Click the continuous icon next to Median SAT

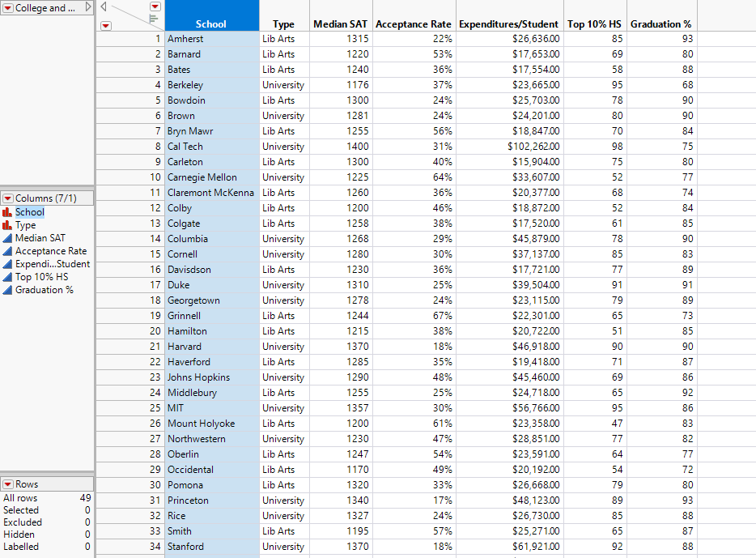click(x=7, y=238)
